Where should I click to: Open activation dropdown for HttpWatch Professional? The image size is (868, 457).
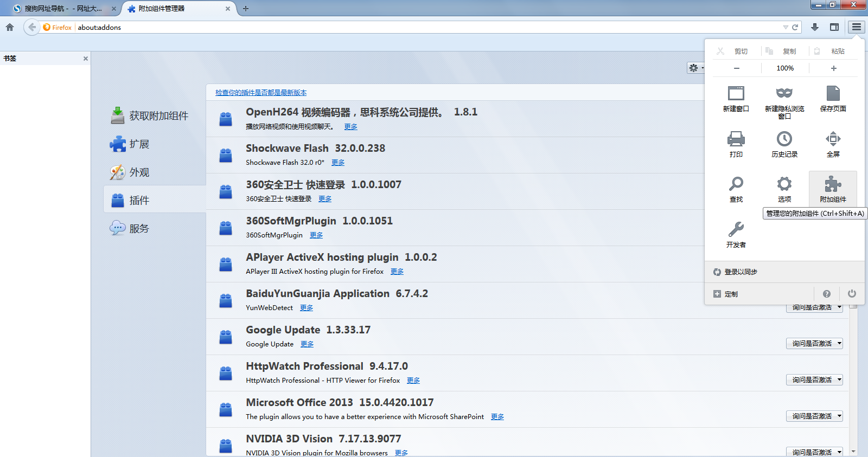click(814, 379)
